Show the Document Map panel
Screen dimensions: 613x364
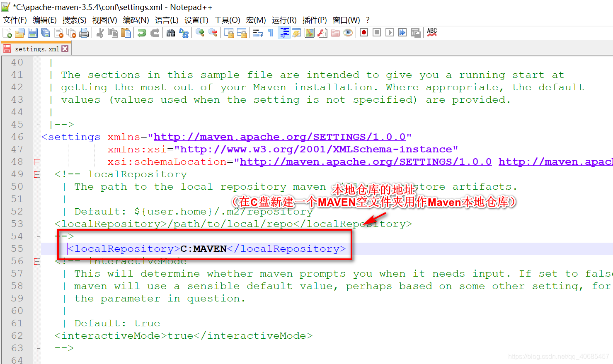(x=310, y=33)
